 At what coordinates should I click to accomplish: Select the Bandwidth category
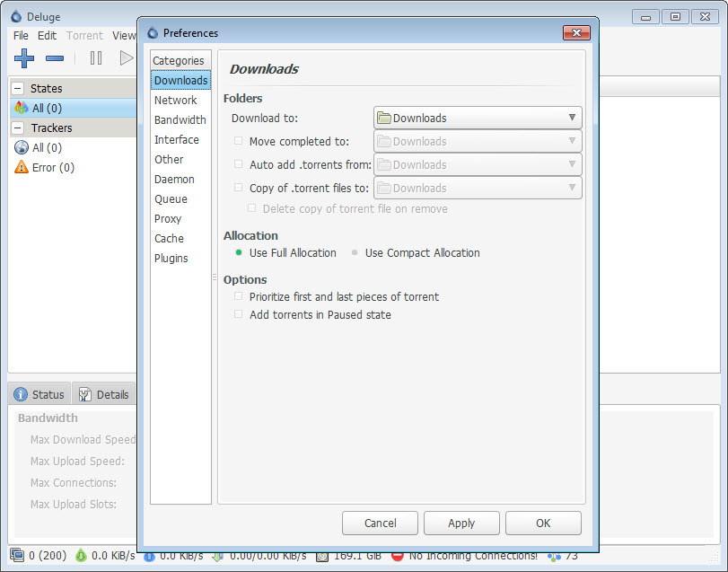tap(180, 119)
